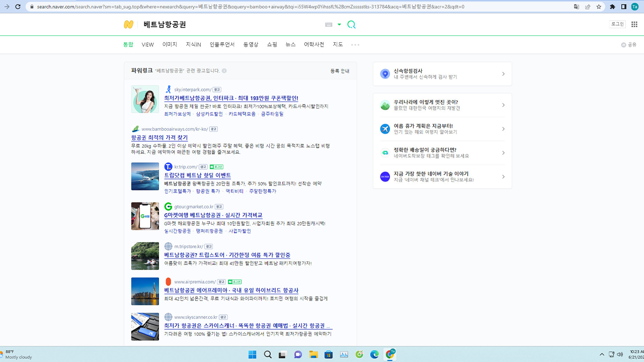Switch to the 인플루언서 tab
Screen dimensions: 644x362
tap(222, 45)
